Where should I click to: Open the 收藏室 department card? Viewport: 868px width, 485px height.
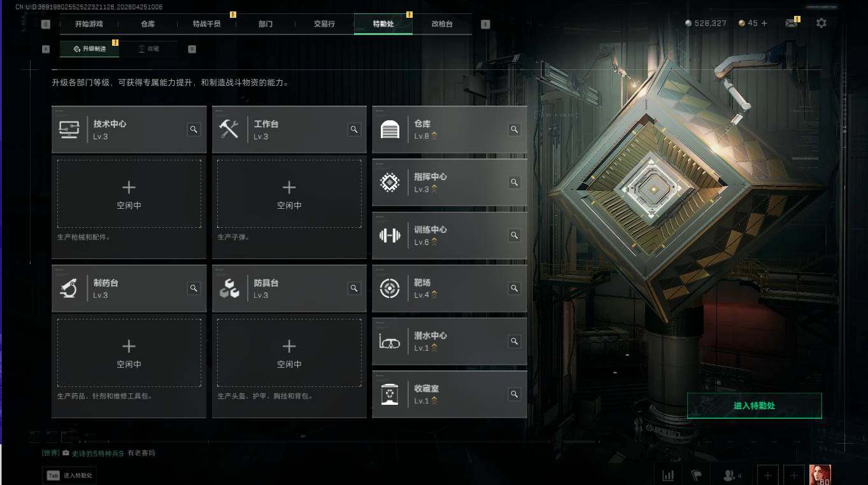coord(450,395)
